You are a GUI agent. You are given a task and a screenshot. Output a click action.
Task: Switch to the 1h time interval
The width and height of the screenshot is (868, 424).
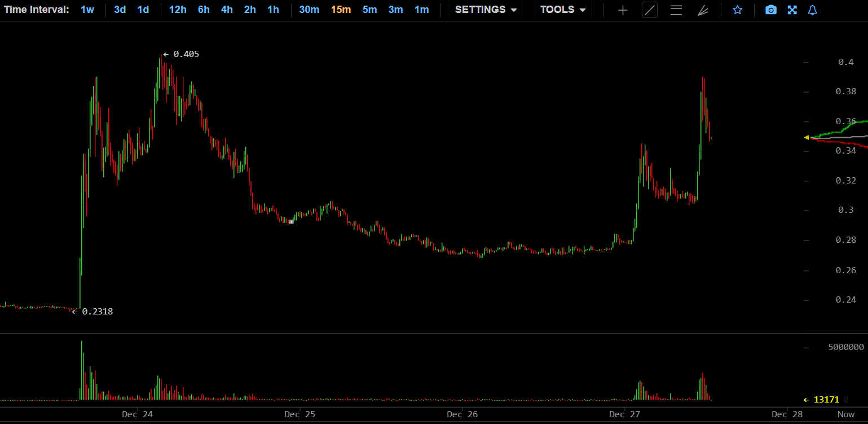(273, 10)
